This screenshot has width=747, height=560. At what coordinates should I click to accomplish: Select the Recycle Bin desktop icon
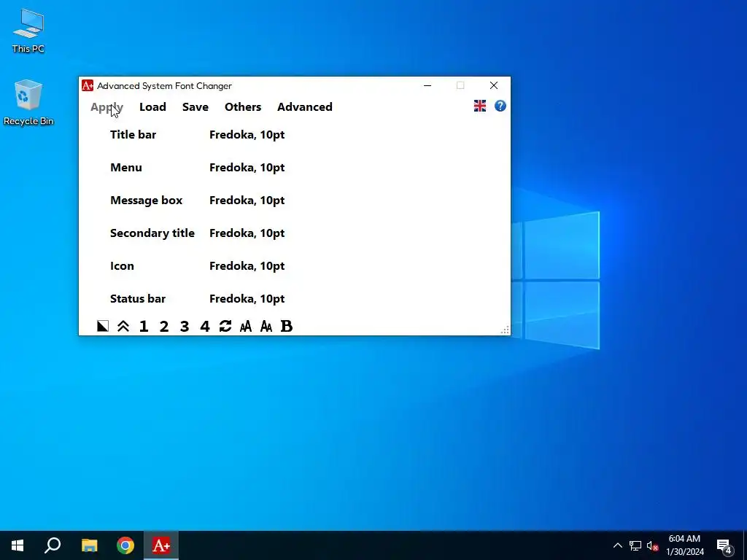[x=28, y=102]
